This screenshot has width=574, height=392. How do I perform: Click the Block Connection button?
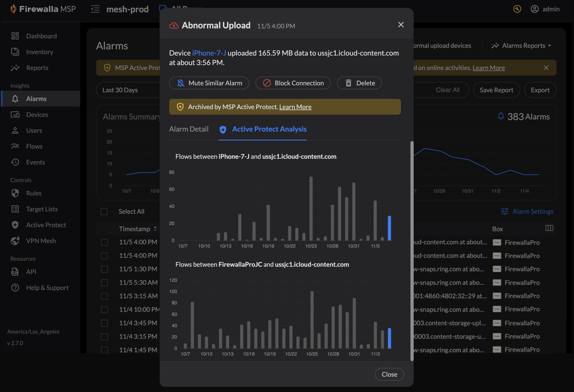[293, 83]
